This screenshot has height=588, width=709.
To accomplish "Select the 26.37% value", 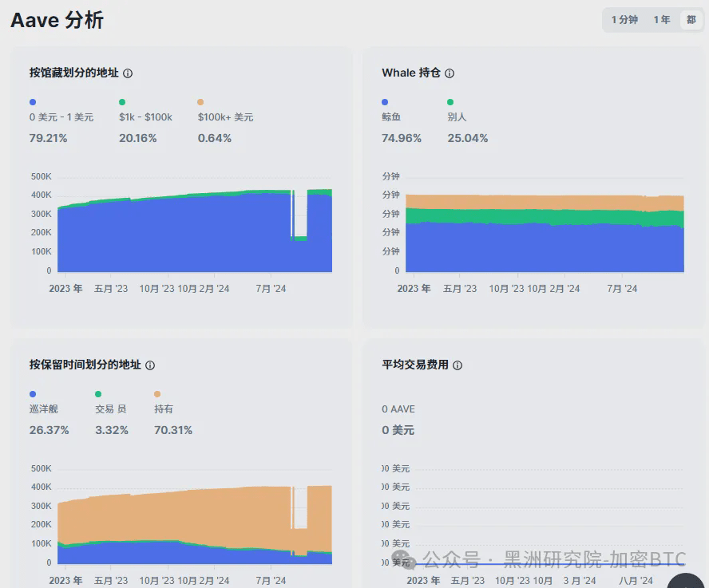I will click(x=50, y=430).
